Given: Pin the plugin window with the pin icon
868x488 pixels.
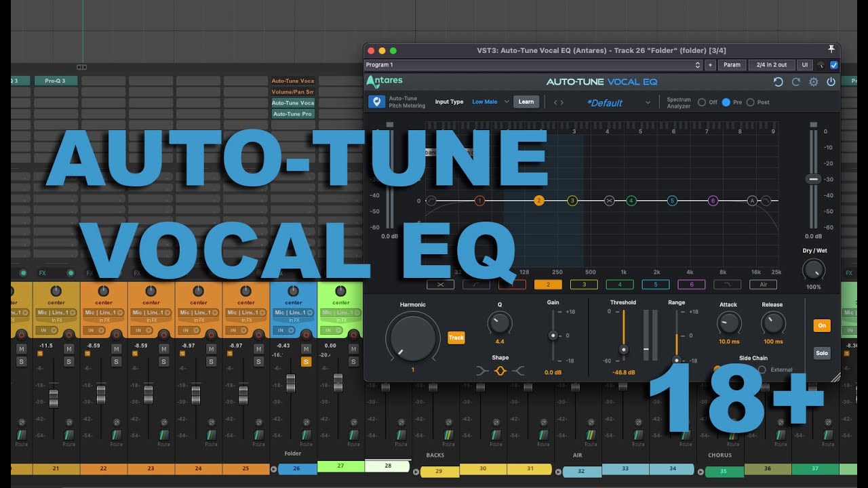Looking at the screenshot, I should coord(831,49).
